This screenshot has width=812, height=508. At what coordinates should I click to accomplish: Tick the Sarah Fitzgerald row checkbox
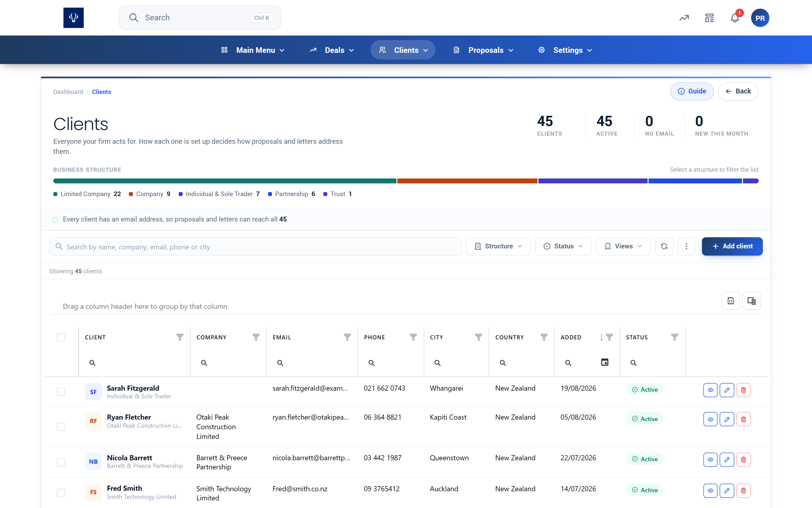click(x=61, y=392)
